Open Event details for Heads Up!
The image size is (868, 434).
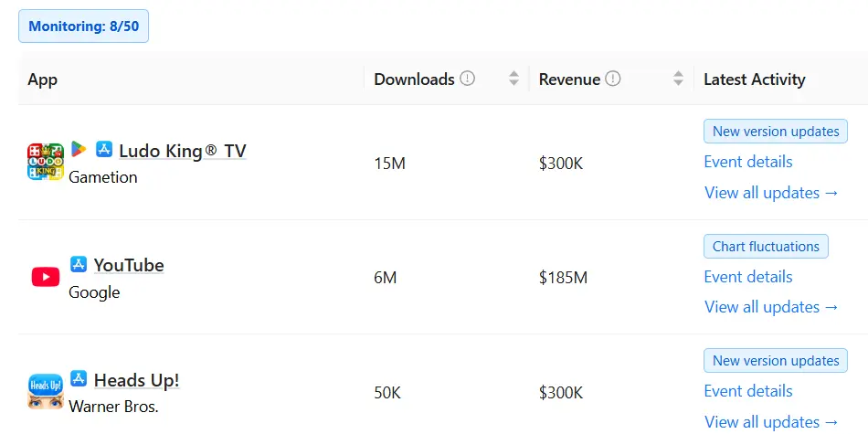[748, 391]
